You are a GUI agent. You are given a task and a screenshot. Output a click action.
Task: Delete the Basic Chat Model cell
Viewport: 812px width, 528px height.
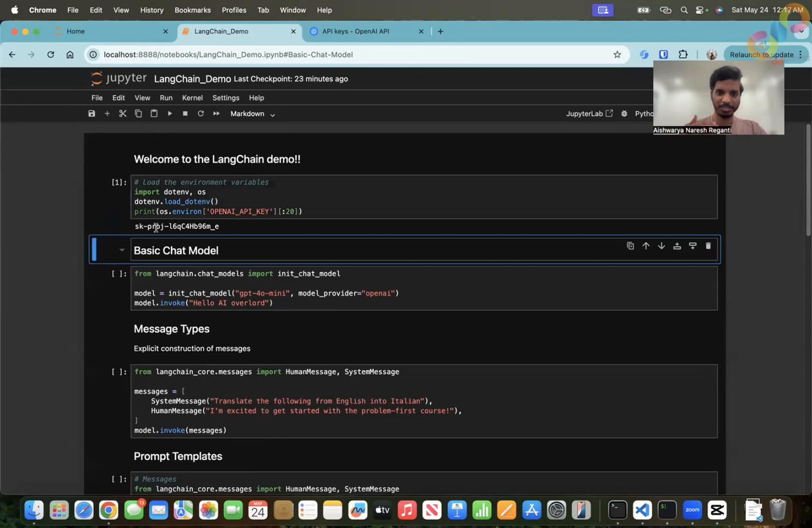[x=708, y=246]
